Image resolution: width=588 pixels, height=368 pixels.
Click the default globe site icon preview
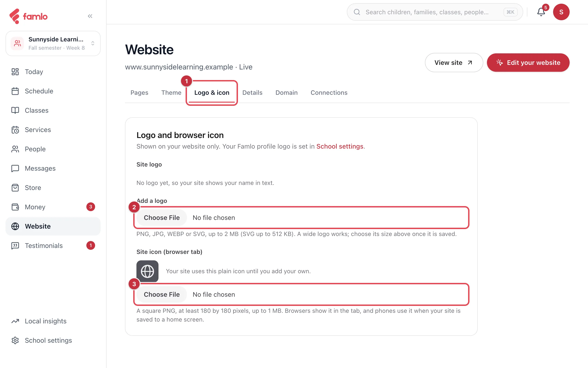[x=147, y=271]
